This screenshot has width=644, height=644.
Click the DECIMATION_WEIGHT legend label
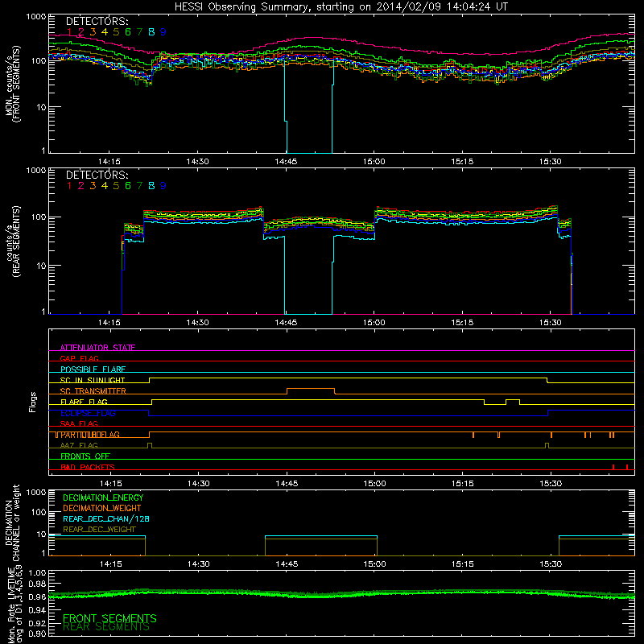(102, 509)
